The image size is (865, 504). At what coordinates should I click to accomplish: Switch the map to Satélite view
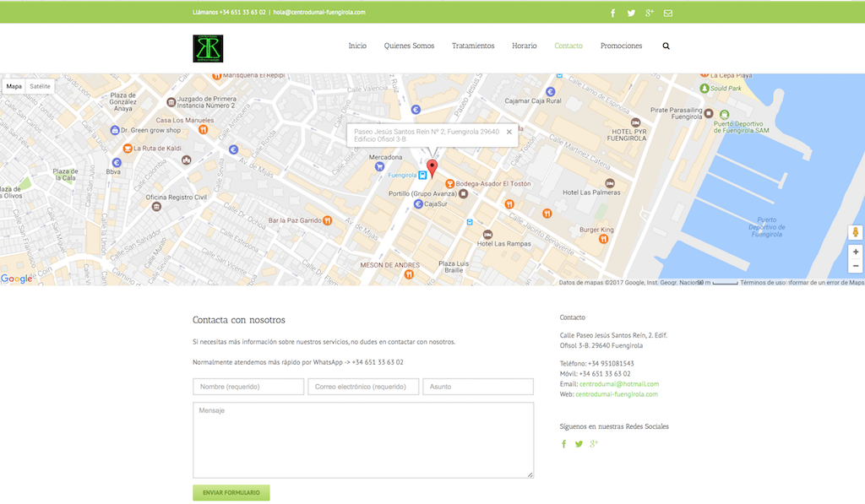pyautogui.click(x=40, y=86)
